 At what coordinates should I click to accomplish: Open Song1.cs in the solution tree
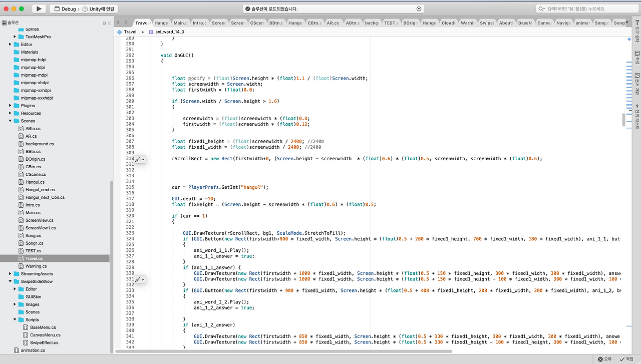pos(35,243)
